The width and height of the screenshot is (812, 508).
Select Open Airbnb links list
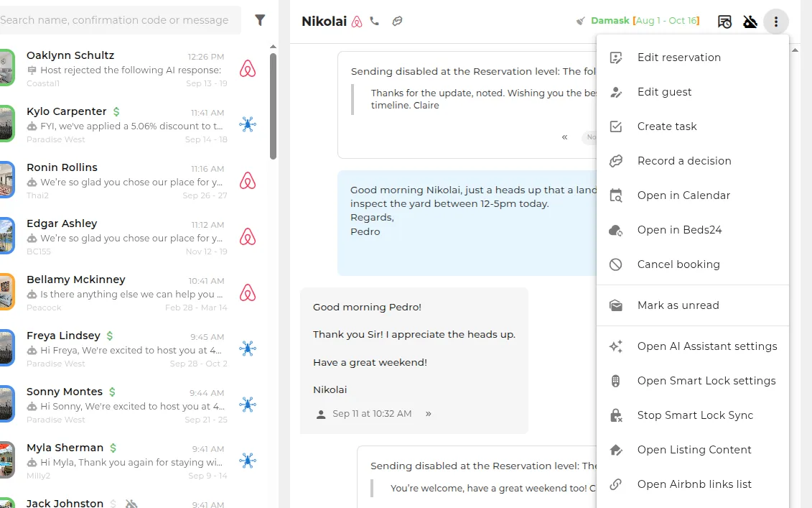click(x=692, y=484)
